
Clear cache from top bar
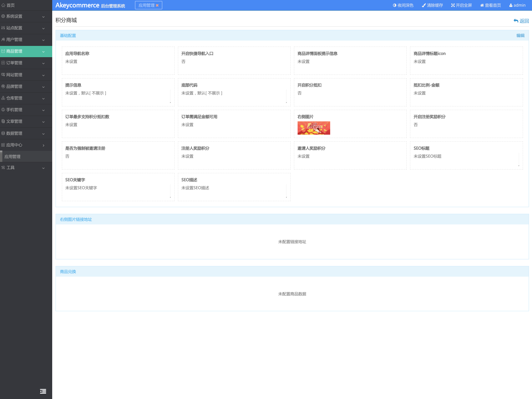tap(432, 5)
